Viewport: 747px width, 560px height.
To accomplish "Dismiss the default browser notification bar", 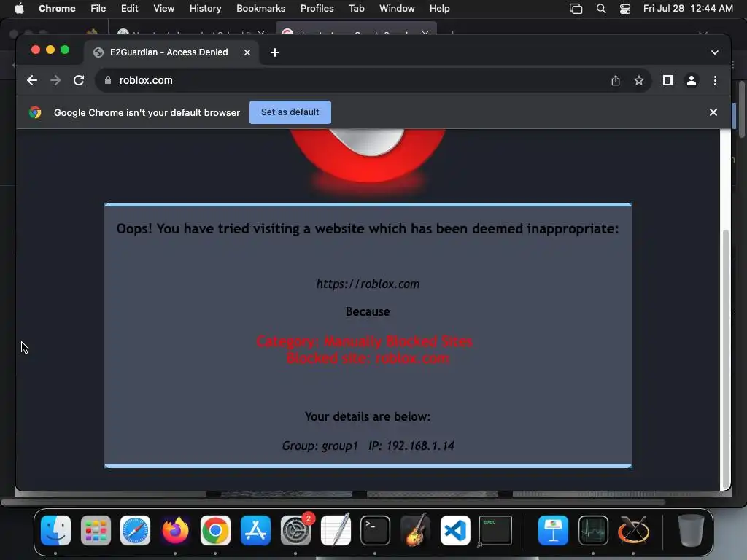I will coord(713,112).
